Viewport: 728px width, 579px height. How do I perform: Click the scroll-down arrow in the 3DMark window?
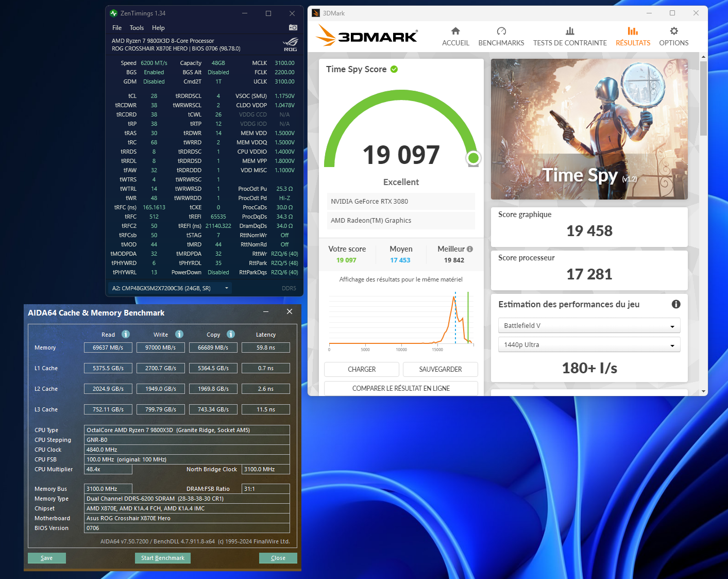click(x=703, y=392)
